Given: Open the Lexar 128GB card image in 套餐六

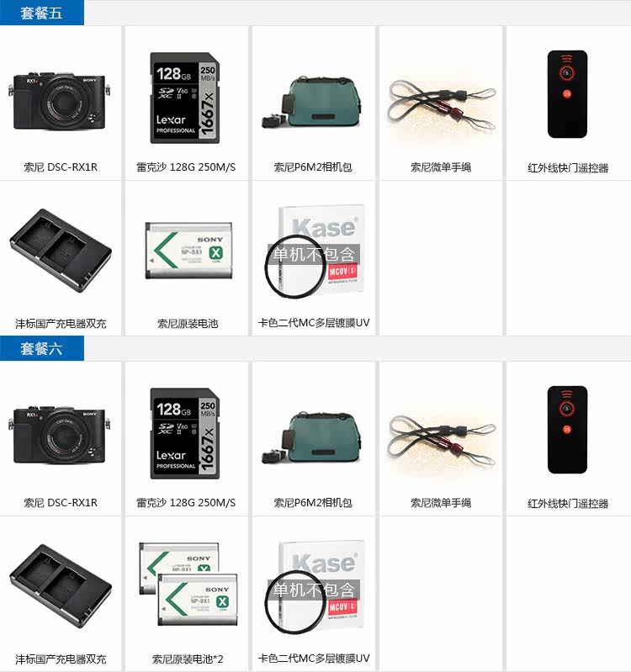Looking at the screenshot, I should (185, 434).
